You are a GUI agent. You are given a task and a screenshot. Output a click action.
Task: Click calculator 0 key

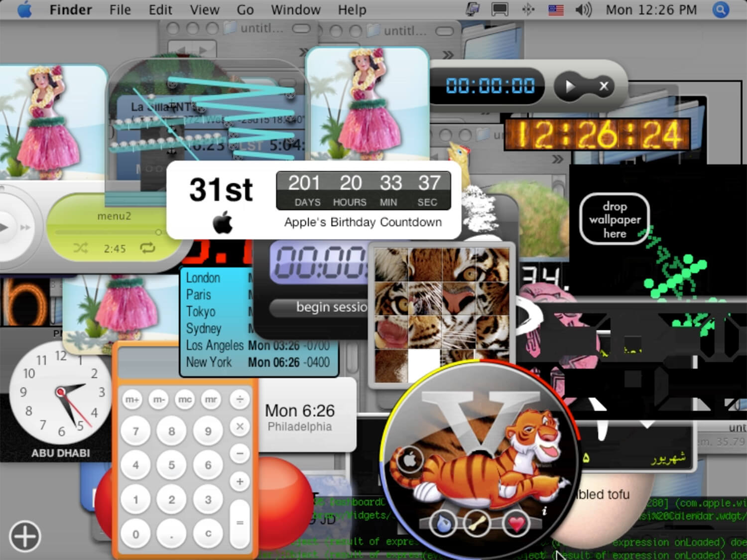pyautogui.click(x=135, y=534)
